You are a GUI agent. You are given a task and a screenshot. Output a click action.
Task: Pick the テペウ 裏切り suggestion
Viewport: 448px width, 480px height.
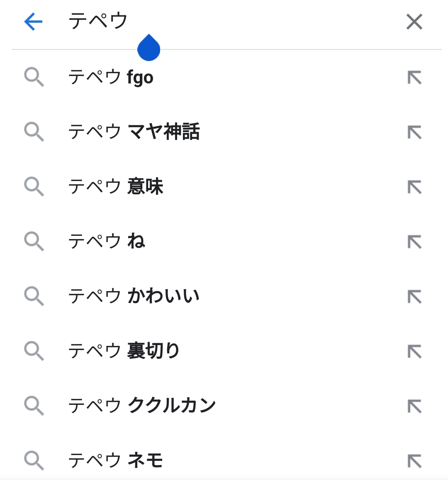click(x=124, y=351)
